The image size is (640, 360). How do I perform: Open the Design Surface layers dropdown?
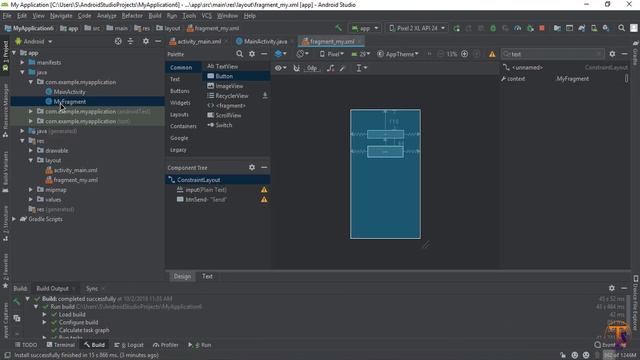[280, 54]
